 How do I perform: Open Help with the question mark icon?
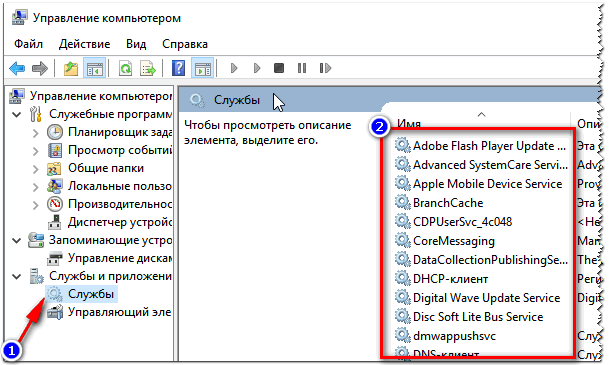pyautogui.click(x=178, y=68)
